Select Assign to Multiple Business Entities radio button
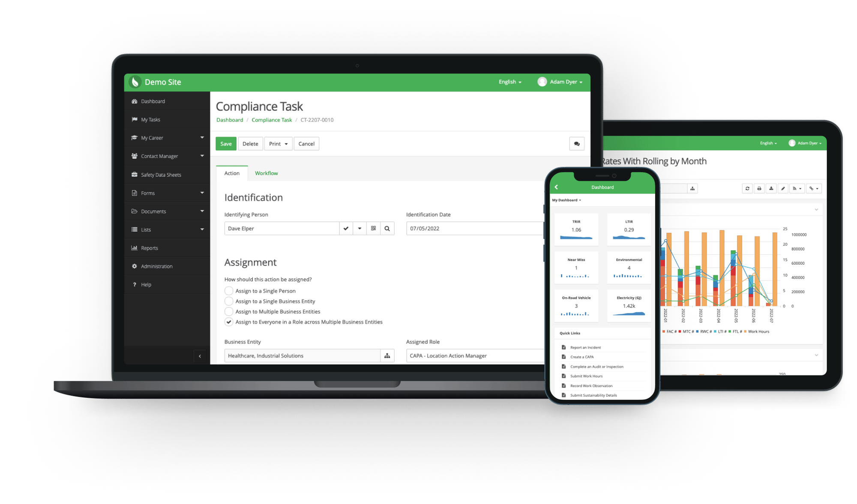The image size is (857, 504). click(x=229, y=311)
